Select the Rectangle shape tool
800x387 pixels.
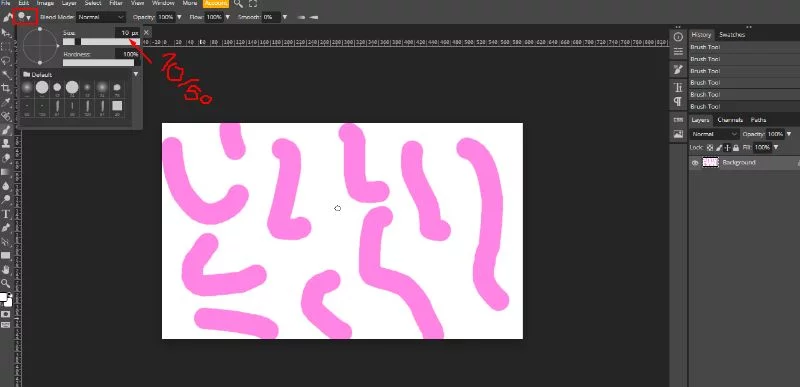click(6, 255)
